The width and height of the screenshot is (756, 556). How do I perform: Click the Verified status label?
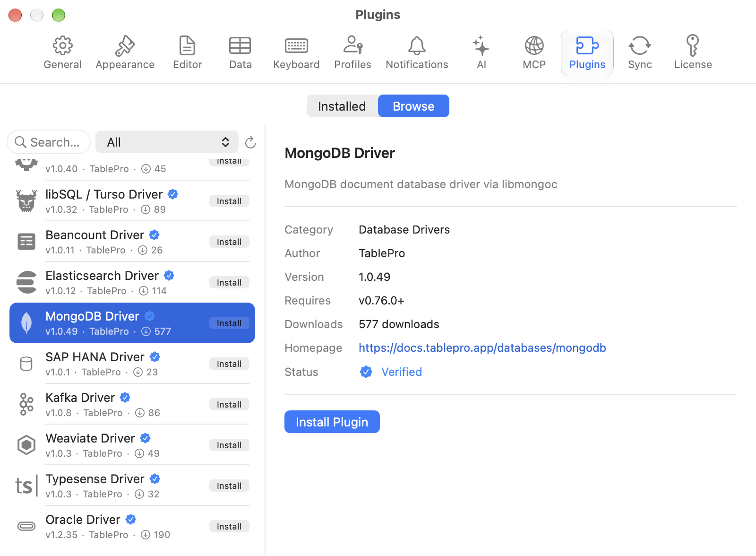tap(402, 372)
